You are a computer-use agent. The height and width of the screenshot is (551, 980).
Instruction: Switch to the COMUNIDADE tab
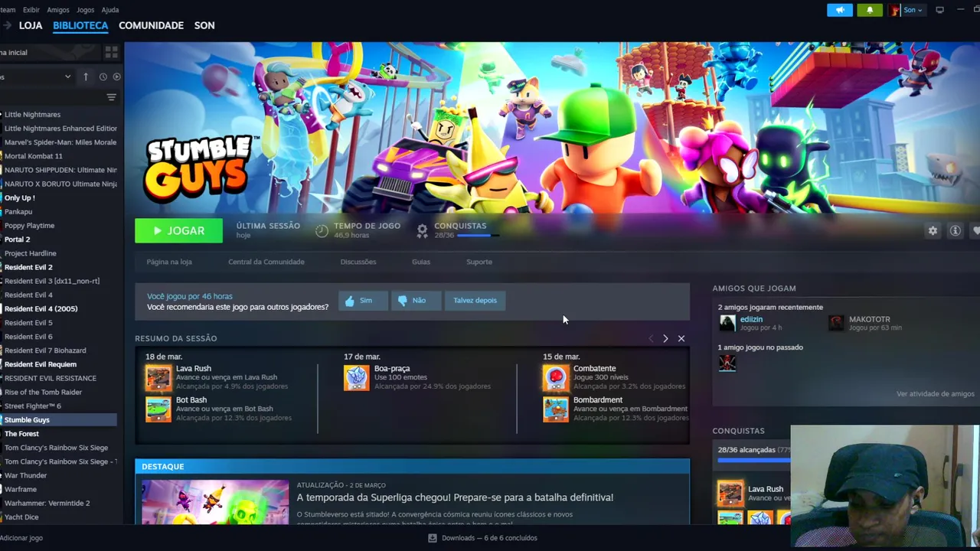(x=151, y=25)
